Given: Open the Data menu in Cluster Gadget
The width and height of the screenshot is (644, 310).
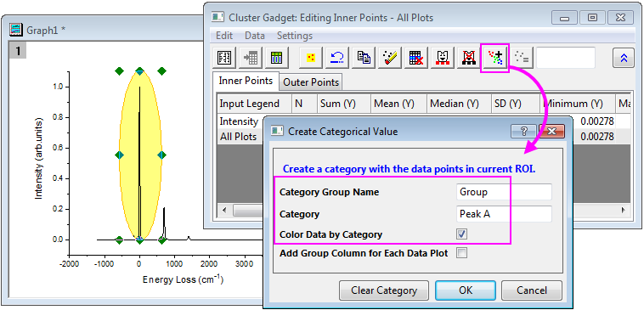Looking at the screenshot, I should click(255, 36).
